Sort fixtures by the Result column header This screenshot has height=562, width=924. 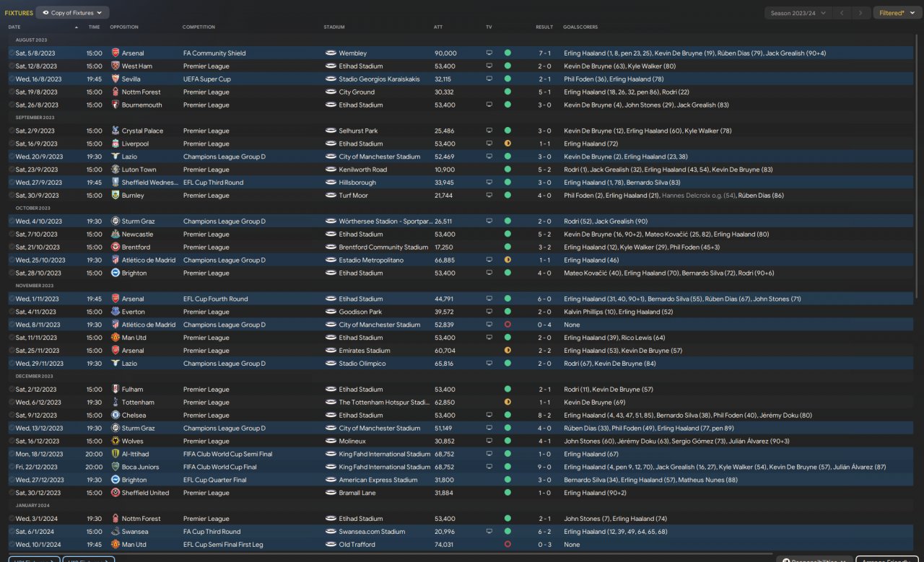pyautogui.click(x=544, y=27)
